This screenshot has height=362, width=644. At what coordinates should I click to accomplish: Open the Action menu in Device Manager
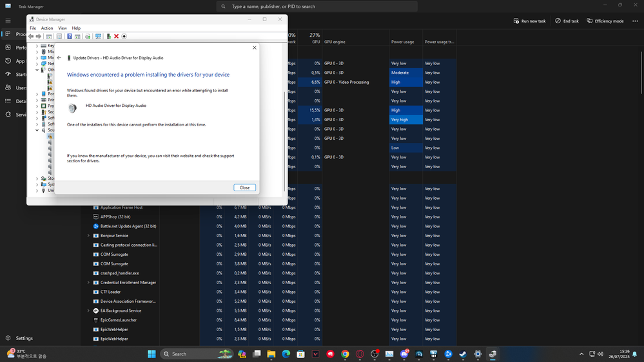(x=47, y=28)
